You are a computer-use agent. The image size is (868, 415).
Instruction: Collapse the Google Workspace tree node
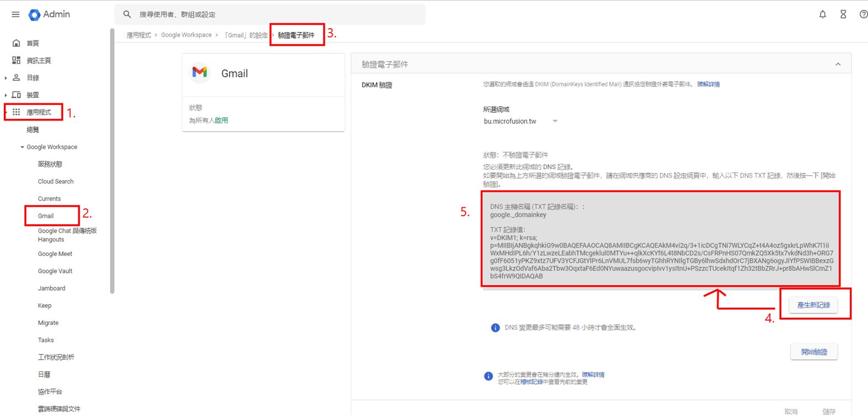23,147
